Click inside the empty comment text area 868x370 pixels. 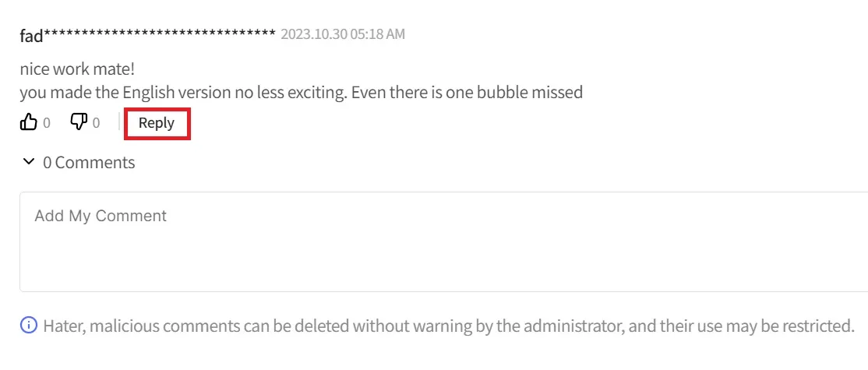443,241
